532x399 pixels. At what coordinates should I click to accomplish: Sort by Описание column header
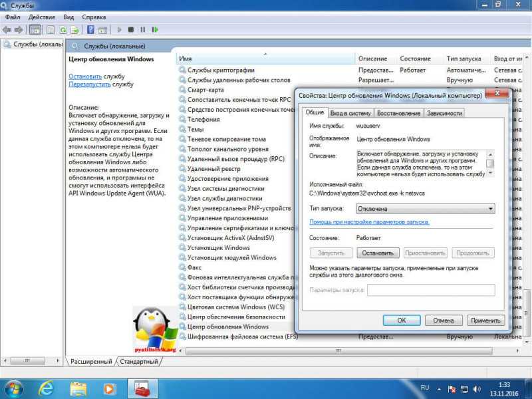tap(375, 59)
